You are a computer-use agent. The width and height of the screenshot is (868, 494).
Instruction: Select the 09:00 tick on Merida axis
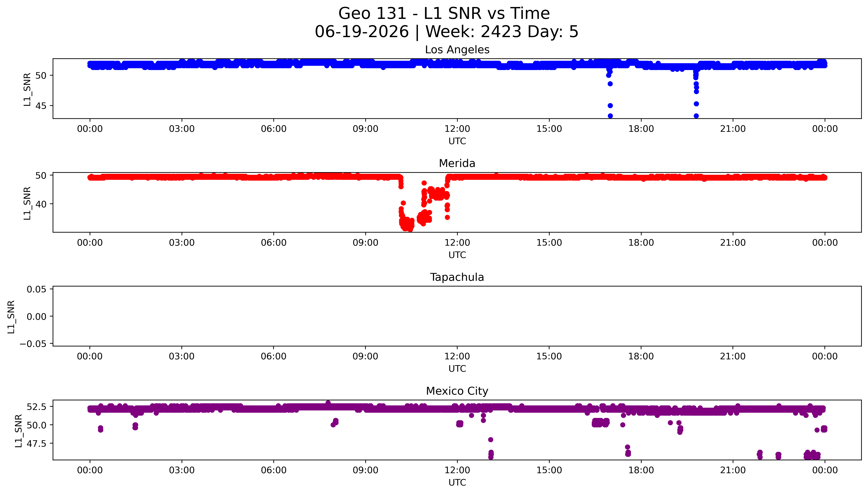click(x=365, y=243)
